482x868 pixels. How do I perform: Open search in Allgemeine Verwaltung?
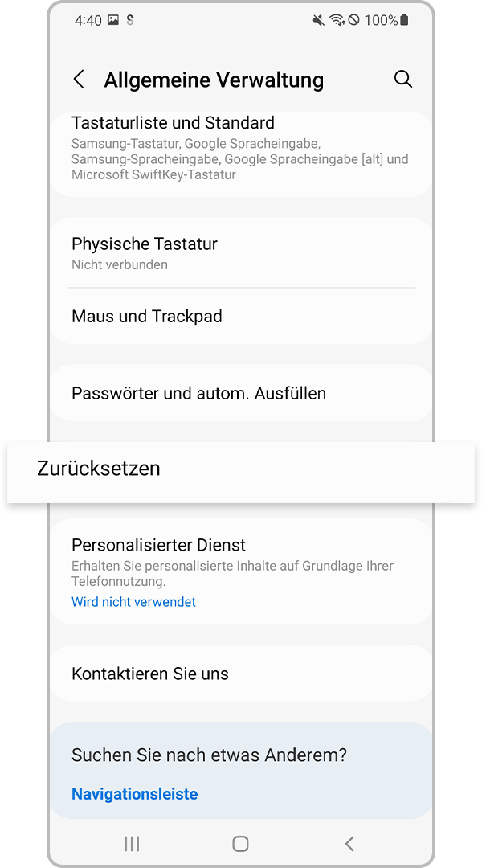coord(403,79)
